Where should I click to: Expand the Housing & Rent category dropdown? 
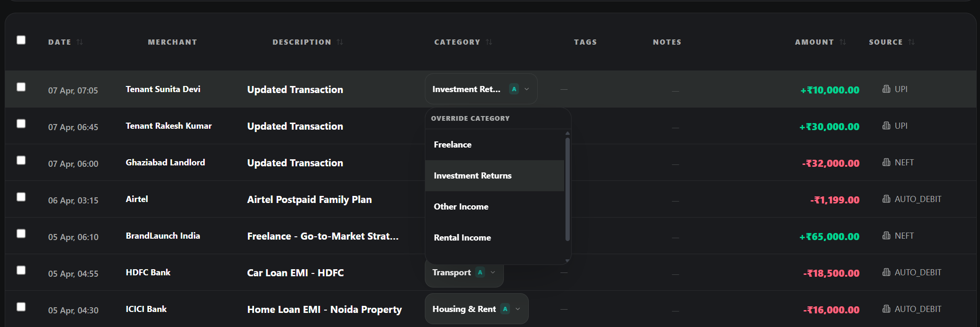point(518,309)
